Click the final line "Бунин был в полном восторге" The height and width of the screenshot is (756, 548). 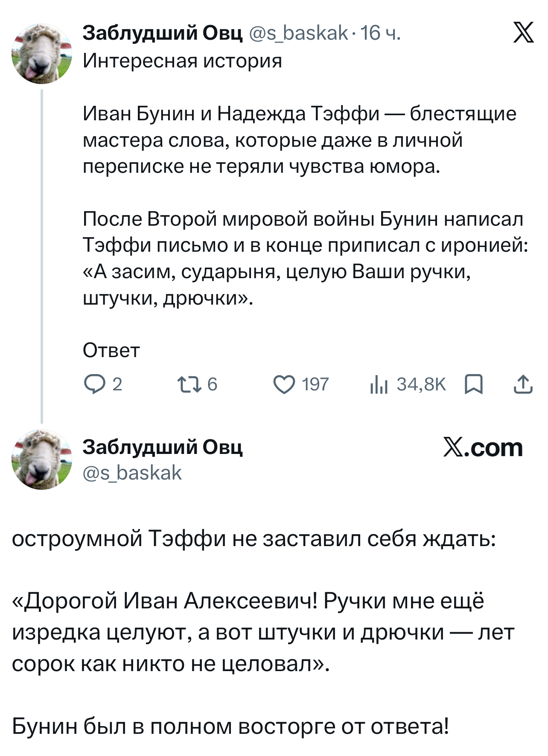[230, 726]
